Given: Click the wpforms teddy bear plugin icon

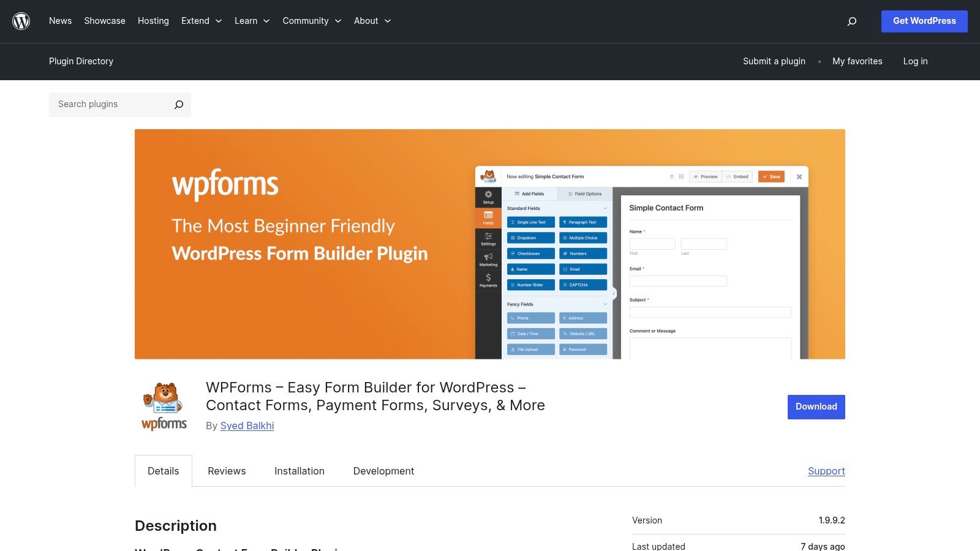Looking at the screenshot, I should pyautogui.click(x=163, y=405).
